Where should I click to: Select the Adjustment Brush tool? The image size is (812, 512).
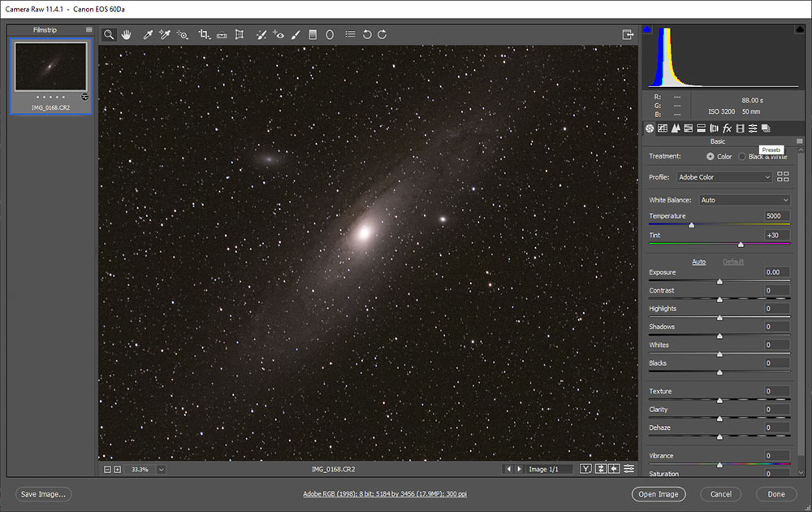coord(295,34)
